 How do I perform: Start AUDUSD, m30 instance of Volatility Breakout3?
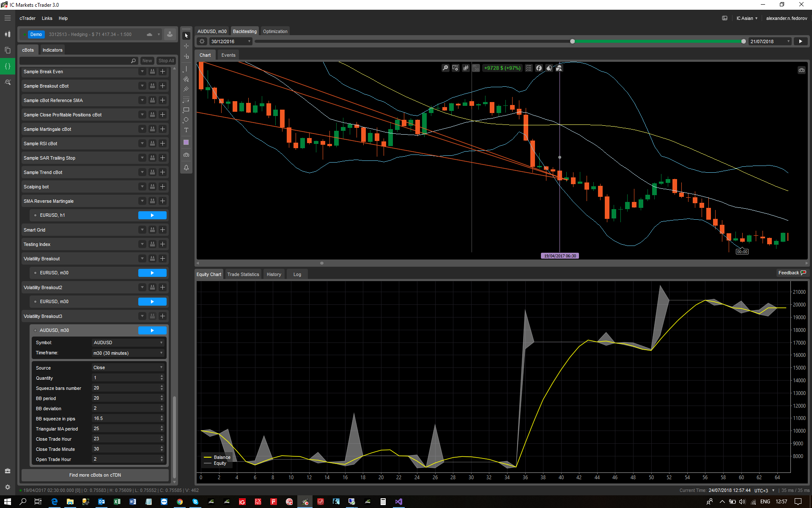[x=152, y=331]
